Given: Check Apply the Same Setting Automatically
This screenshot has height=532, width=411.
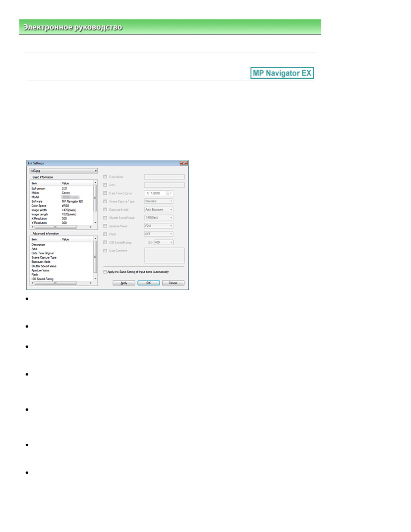Looking at the screenshot, I should click(x=105, y=272).
